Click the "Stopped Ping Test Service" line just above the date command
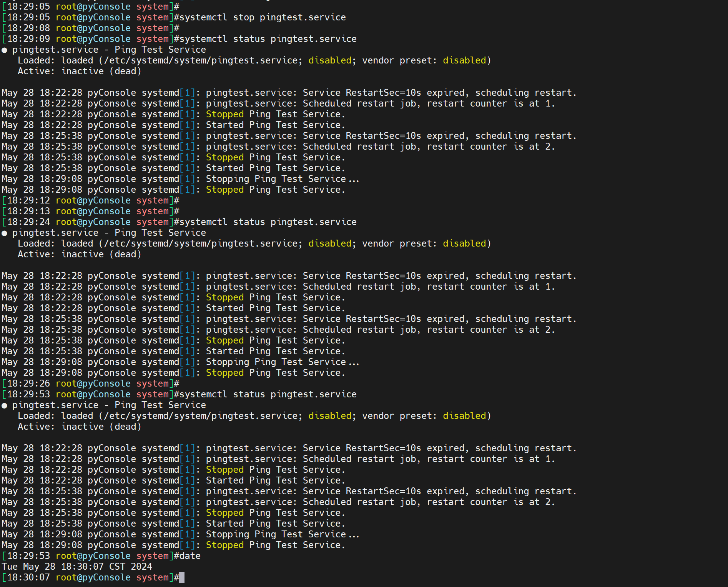 click(275, 545)
